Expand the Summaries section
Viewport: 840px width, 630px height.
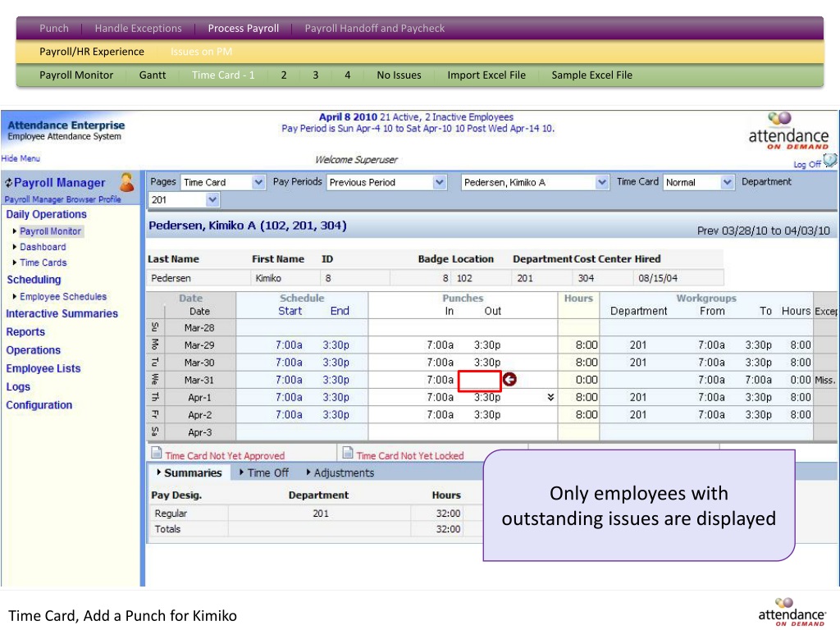(189, 472)
